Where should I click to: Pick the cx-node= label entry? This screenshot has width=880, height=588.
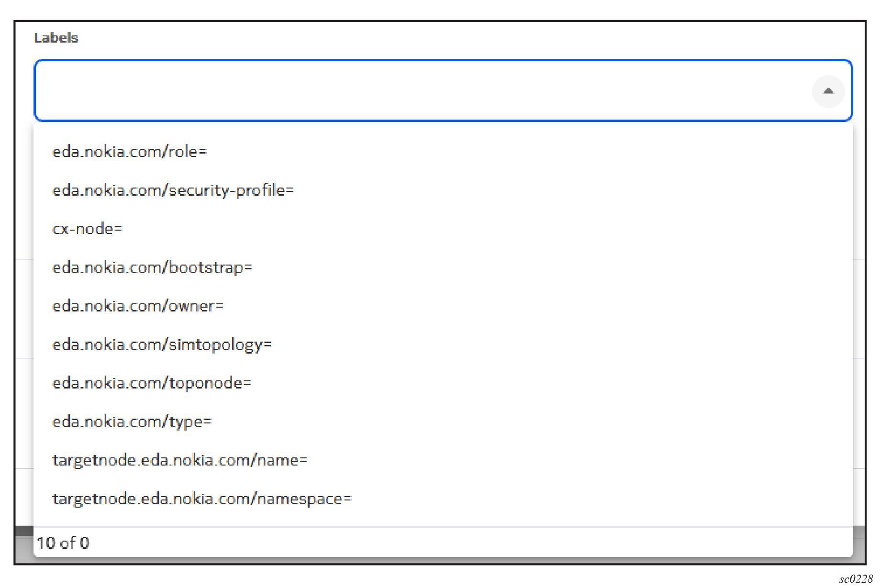[x=88, y=229]
